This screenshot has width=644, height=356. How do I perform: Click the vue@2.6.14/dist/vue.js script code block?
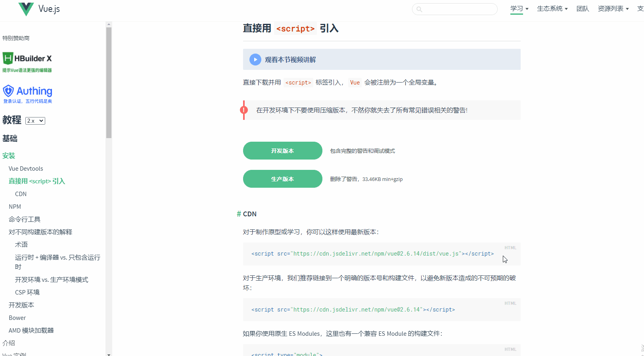[x=381, y=254]
